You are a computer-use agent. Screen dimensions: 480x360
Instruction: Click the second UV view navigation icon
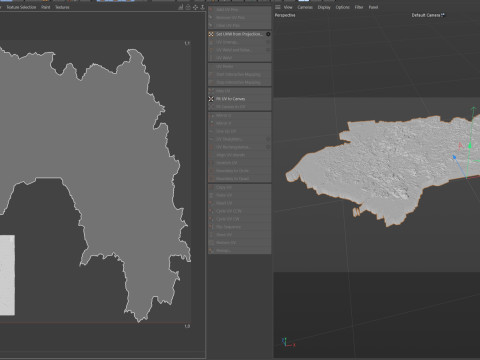[188, 7]
